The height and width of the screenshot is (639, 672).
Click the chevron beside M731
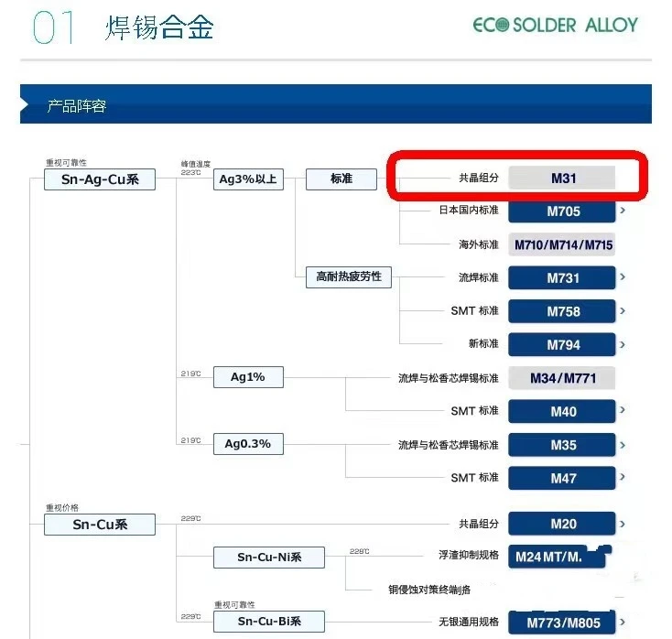(623, 278)
